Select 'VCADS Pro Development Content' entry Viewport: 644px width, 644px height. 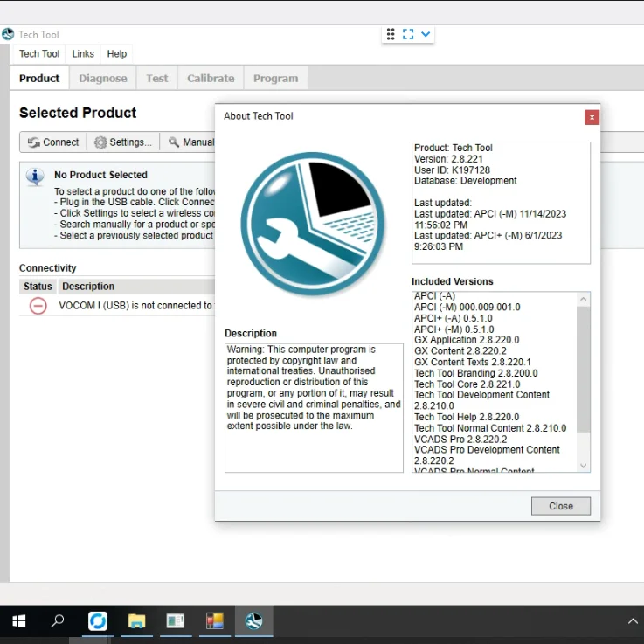click(x=487, y=450)
